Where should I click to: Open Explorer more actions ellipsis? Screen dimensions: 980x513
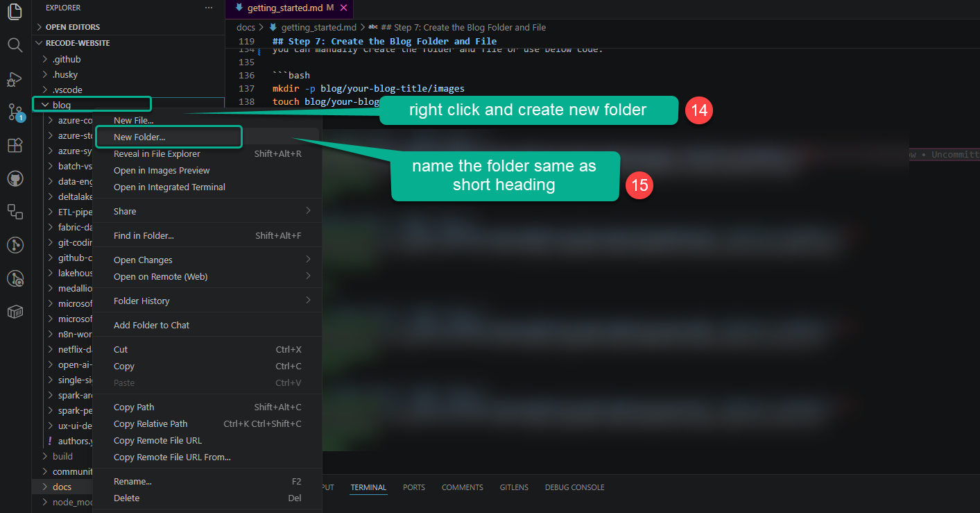[209, 8]
